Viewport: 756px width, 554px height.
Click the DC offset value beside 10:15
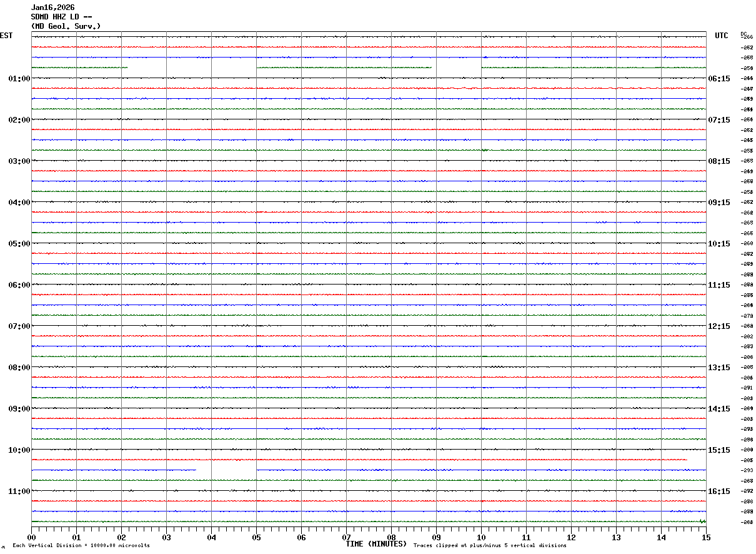coord(747,243)
